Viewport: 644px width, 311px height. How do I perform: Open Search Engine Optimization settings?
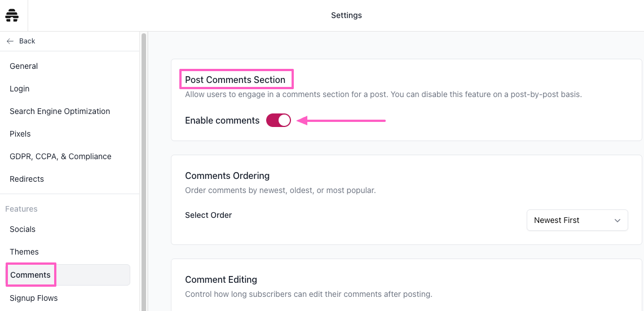[x=60, y=111]
